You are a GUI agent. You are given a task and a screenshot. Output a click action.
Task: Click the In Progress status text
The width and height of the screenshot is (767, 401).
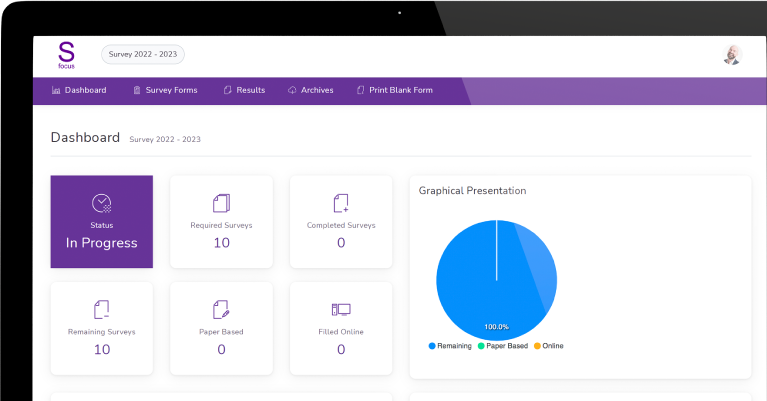click(102, 243)
